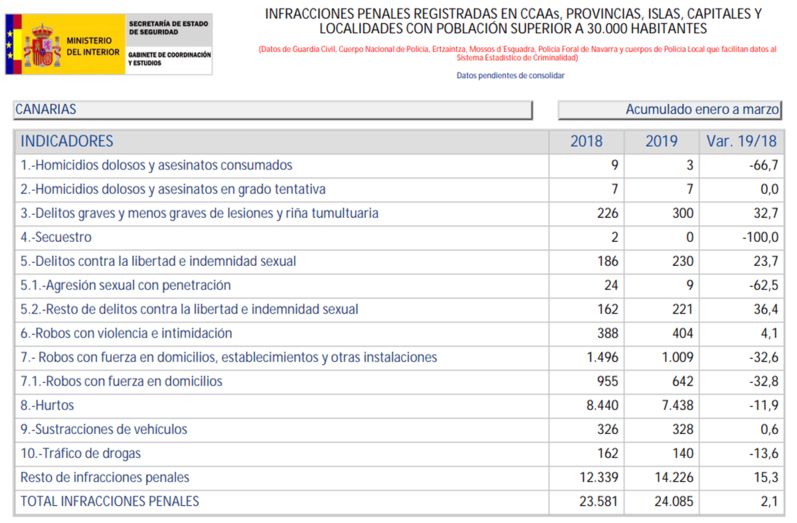Click the 404 value for robos con violencia

683,333
